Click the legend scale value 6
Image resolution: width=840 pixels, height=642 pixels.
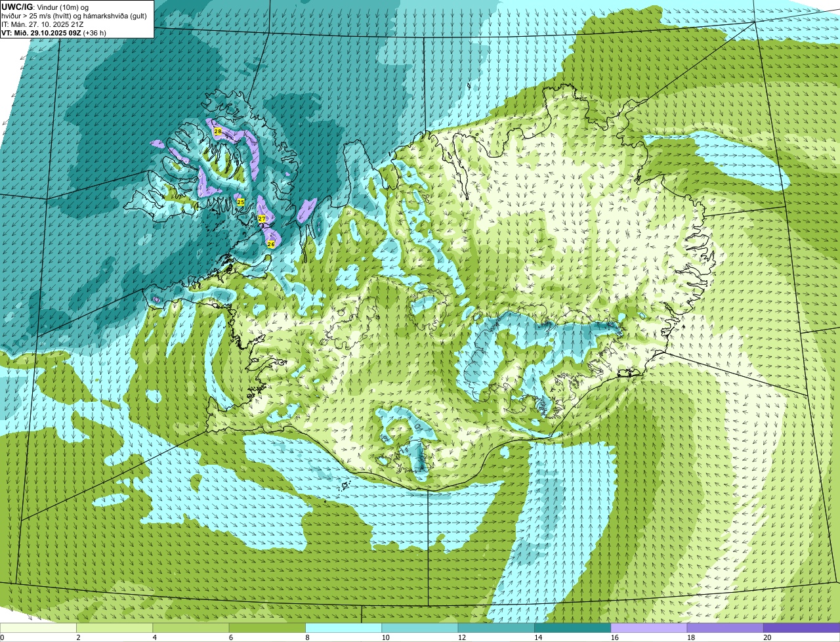click(231, 637)
